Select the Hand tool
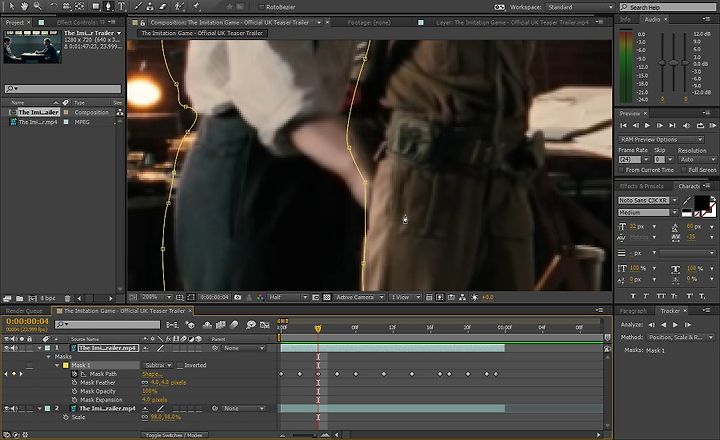This screenshot has height=440, width=720. click(x=24, y=6)
